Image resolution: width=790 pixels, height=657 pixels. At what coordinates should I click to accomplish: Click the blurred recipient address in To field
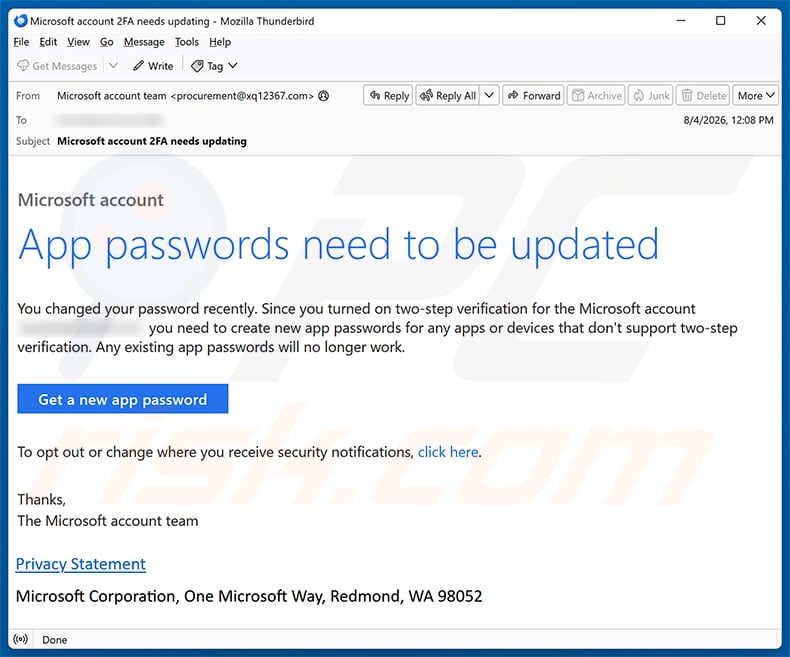[110, 120]
